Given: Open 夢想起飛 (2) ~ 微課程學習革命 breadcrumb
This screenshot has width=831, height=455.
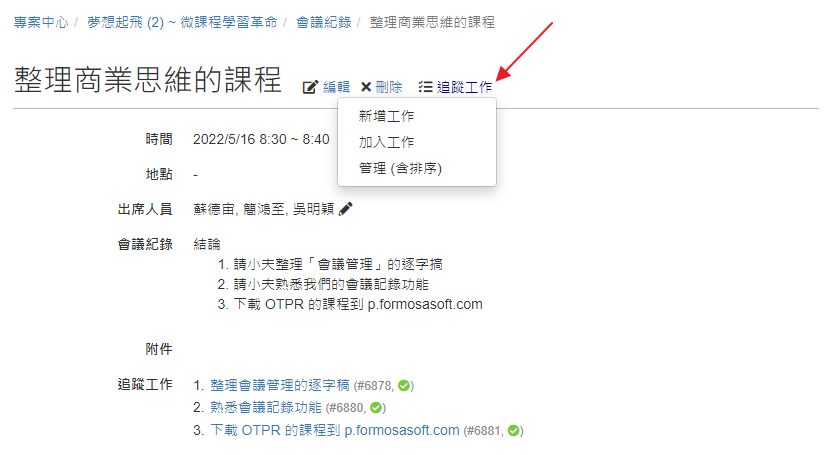Looking at the screenshot, I should (182, 22).
